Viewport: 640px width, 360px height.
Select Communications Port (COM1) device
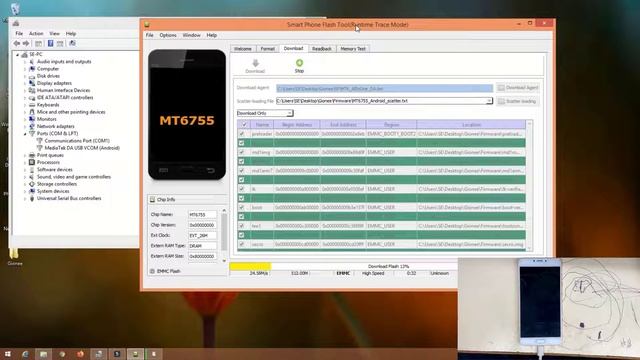pyautogui.click(x=77, y=141)
